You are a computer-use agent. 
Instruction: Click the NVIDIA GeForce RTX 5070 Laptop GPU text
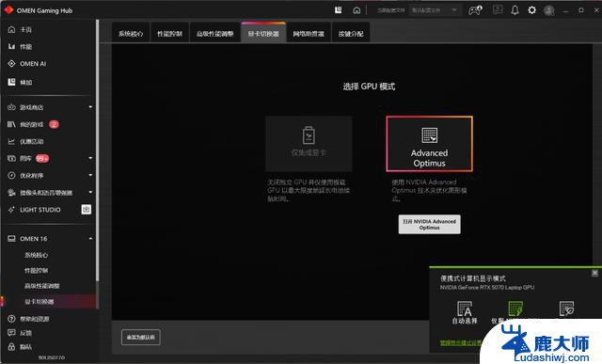(487, 287)
